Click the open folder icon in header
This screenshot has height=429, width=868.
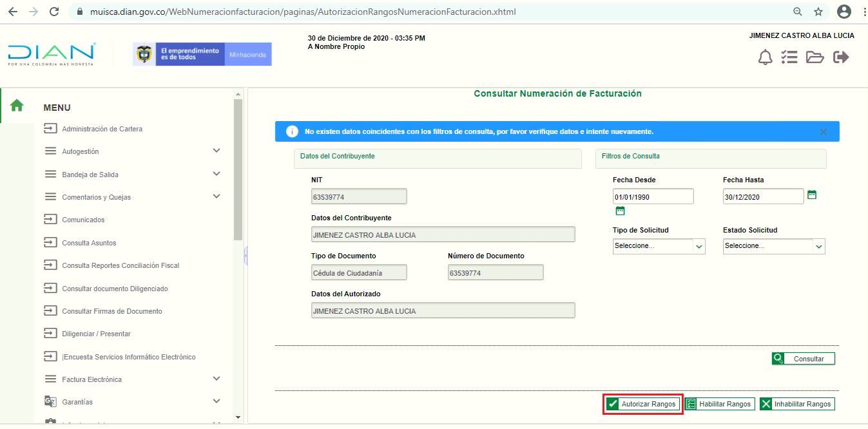[815, 57]
